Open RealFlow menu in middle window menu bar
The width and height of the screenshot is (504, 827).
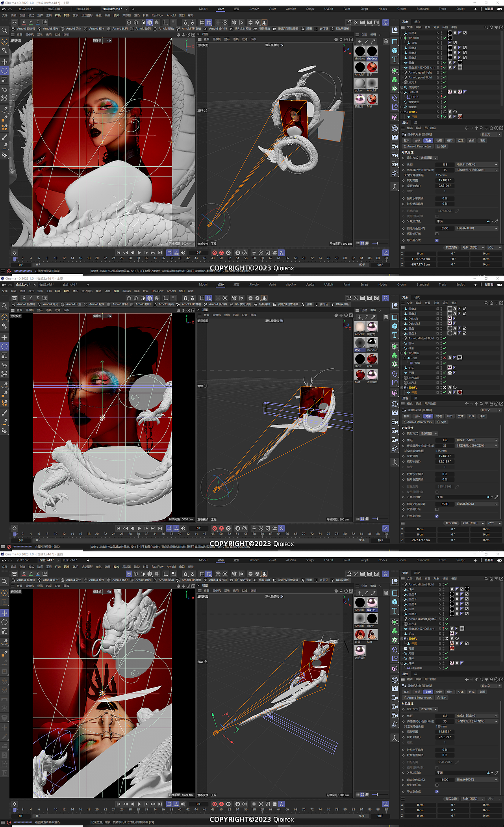tap(157, 291)
